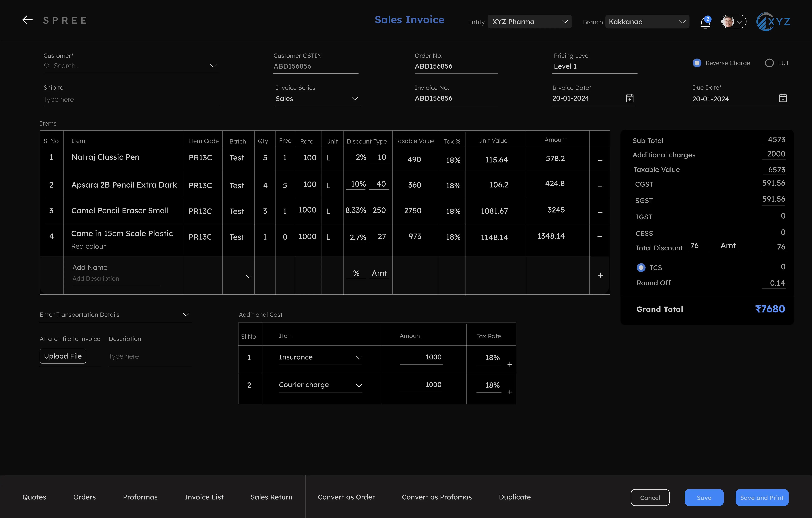Open the Invoice Date calendar picker
Image resolution: width=812 pixels, height=518 pixels.
pos(630,98)
